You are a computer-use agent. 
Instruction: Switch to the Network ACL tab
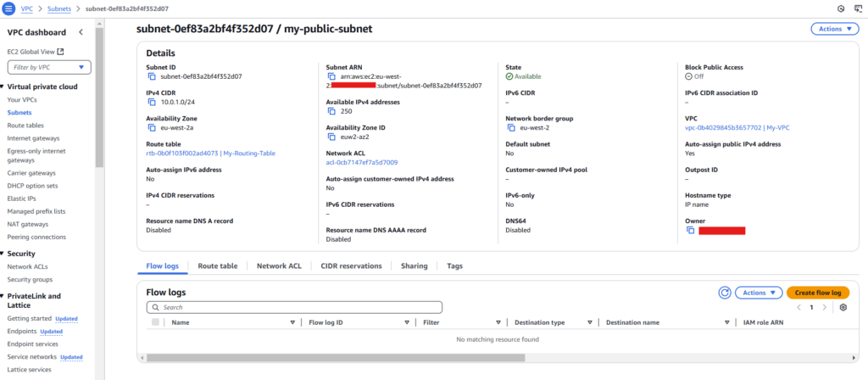point(279,265)
